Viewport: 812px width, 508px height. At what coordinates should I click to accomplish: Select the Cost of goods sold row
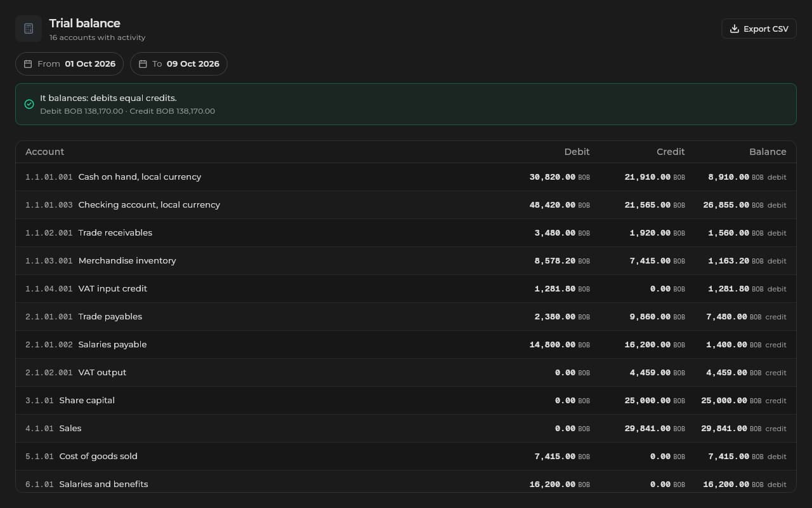point(406,457)
